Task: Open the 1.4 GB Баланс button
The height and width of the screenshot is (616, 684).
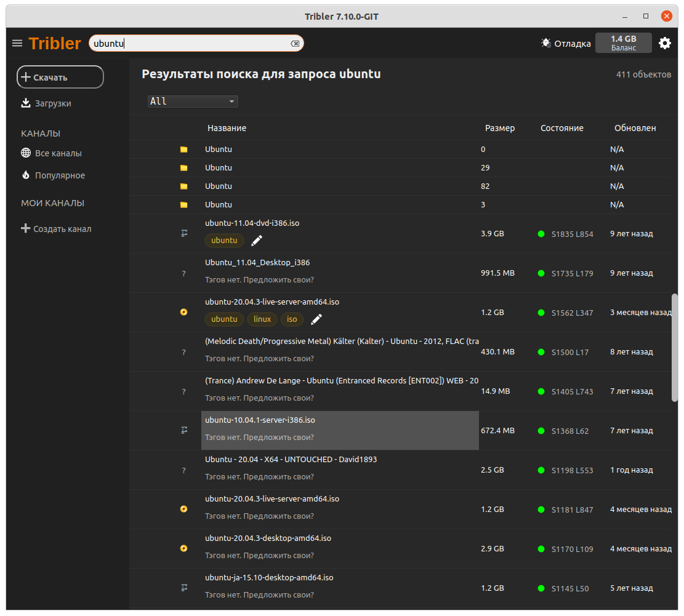Action: [x=623, y=43]
